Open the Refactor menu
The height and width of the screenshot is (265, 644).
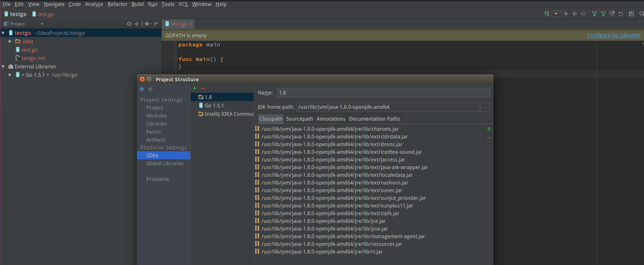tap(117, 4)
